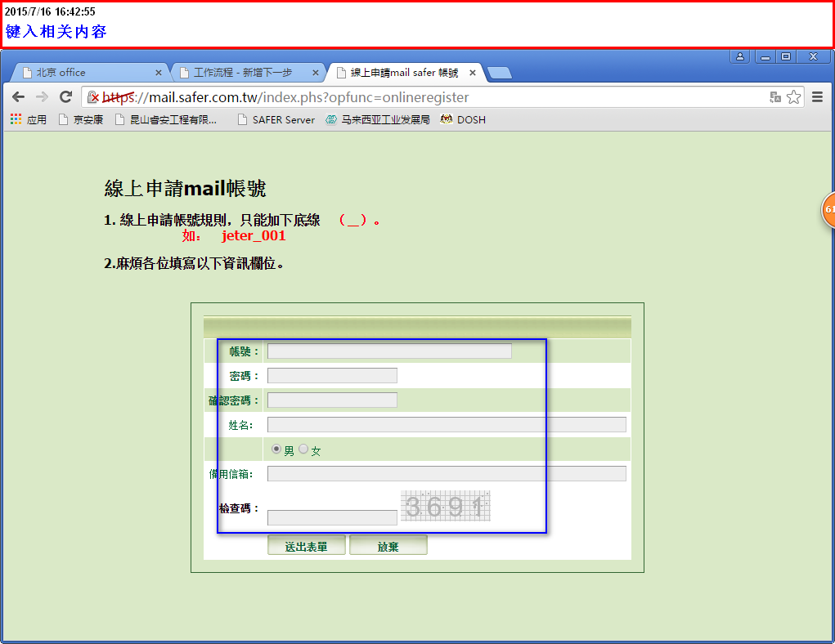
Task: Click the 3691 captcha image
Action: tap(445, 507)
